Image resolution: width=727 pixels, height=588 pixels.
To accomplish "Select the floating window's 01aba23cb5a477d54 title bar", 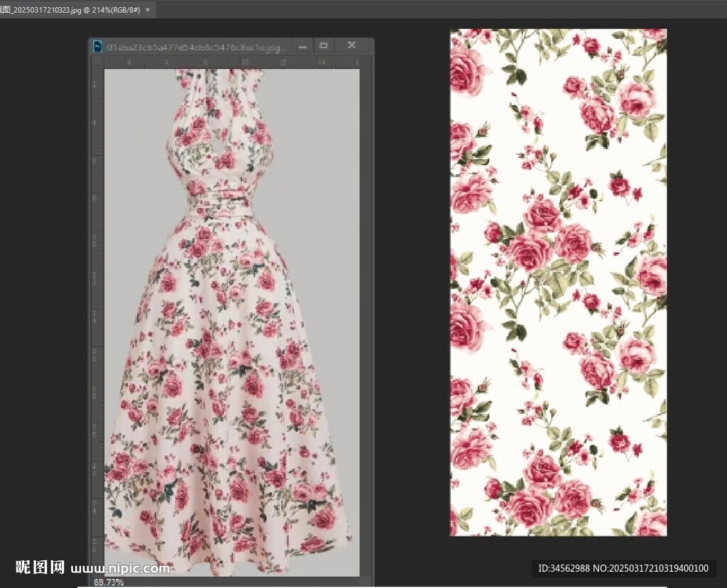I will 197,48.
